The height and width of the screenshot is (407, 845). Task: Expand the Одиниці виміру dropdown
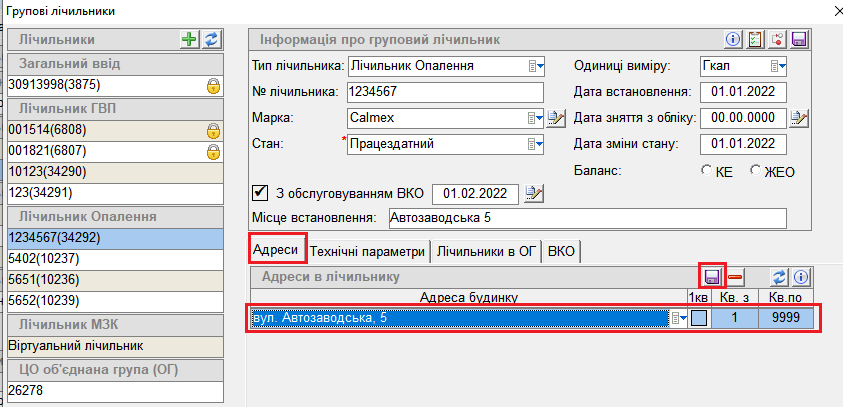pyautogui.click(x=778, y=66)
